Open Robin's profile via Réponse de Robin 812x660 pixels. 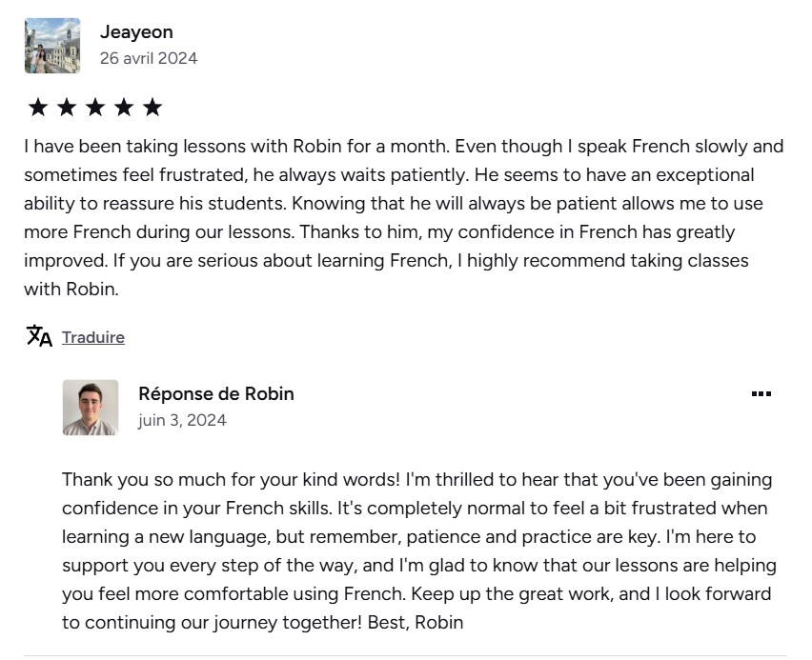pos(215,393)
